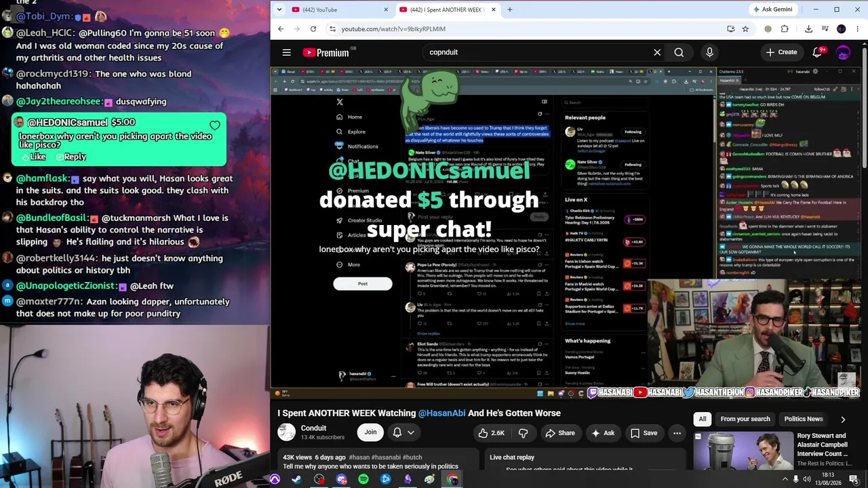868x488 pixels.
Task: Open YouTube notifications bell
Action: 818,52
